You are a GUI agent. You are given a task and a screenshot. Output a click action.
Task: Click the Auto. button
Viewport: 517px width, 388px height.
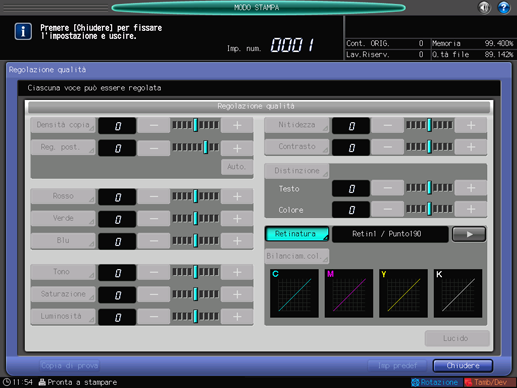(237, 167)
